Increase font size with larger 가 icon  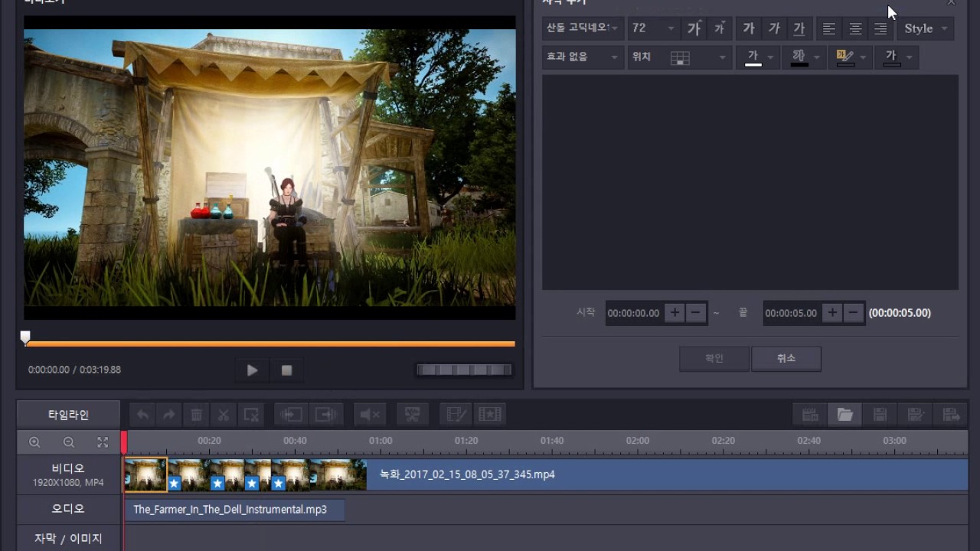694,28
